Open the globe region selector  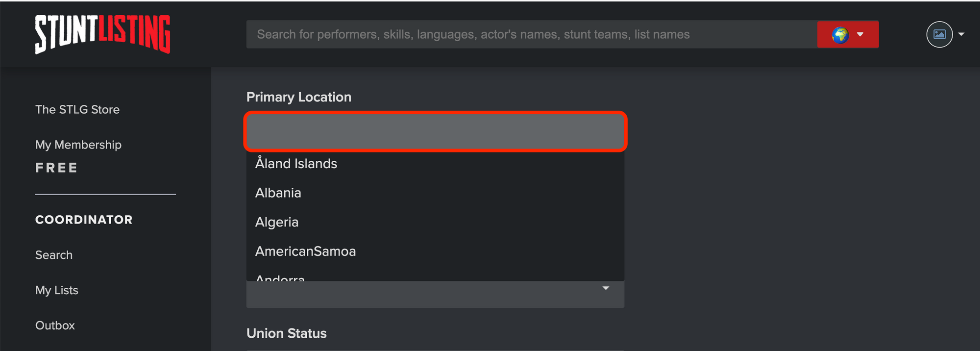(840, 34)
